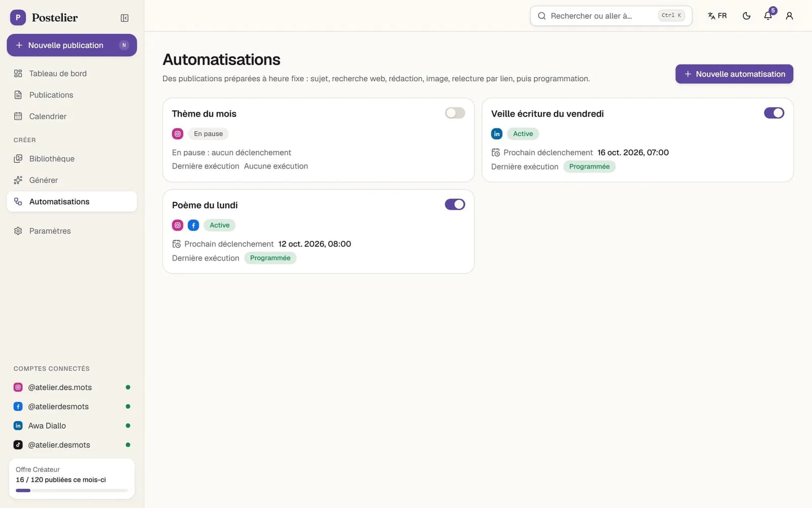Open the FR language selector
This screenshot has height=508, width=812.
coord(717,16)
